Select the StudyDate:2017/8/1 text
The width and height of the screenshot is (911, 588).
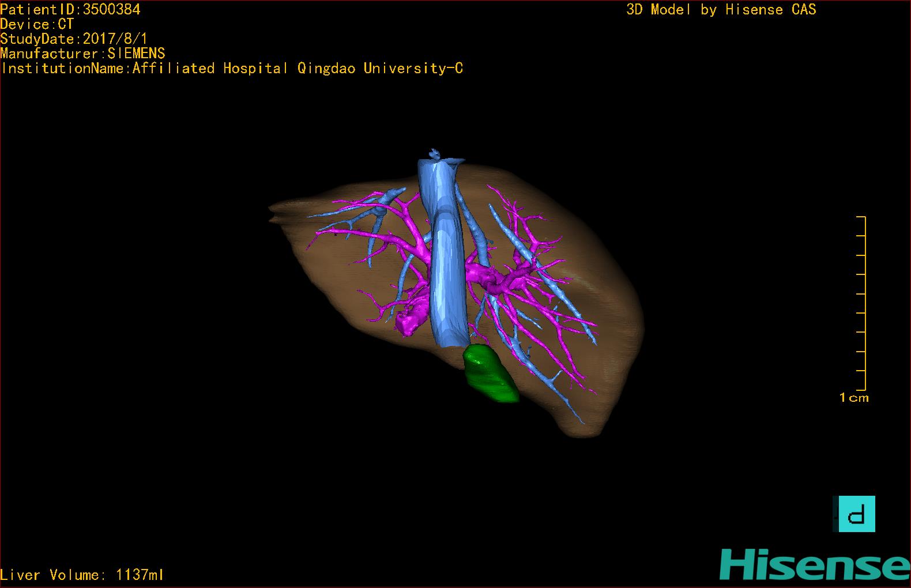pyautogui.click(x=74, y=39)
